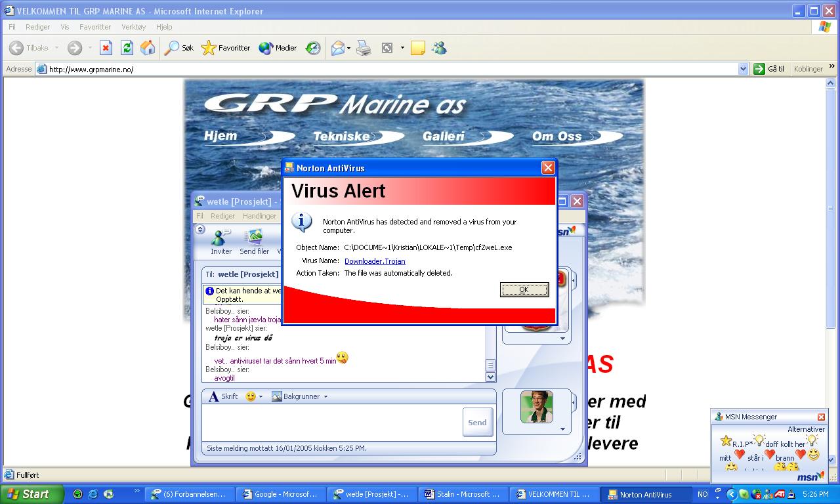Stop page loading with red X icon
This screenshot has height=504, width=840.
(106, 48)
